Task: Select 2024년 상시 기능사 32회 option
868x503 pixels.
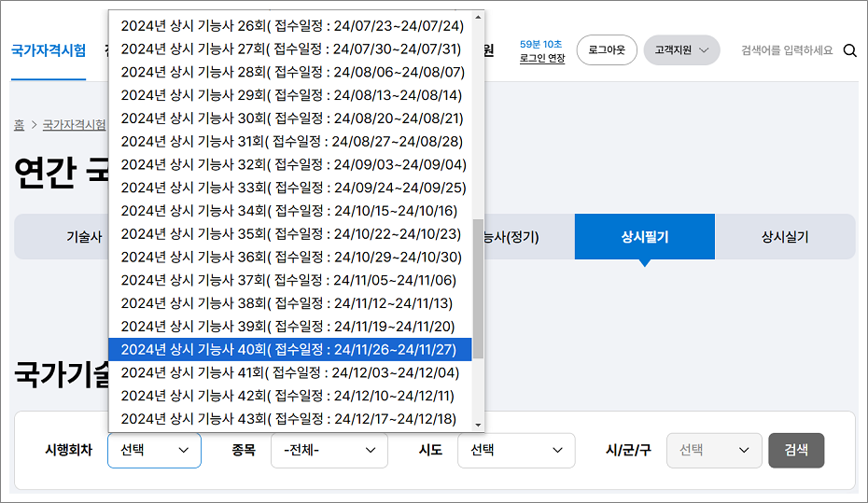Action: coord(290,165)
